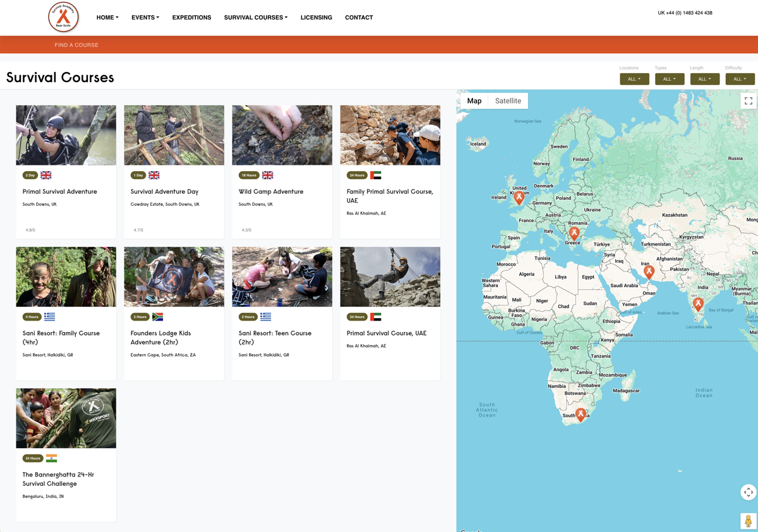Click the Greek flag on Sani Resort Teen Course
Image resolution: width=758 pixels, height=532 pixels.
(x=266, y=317)
